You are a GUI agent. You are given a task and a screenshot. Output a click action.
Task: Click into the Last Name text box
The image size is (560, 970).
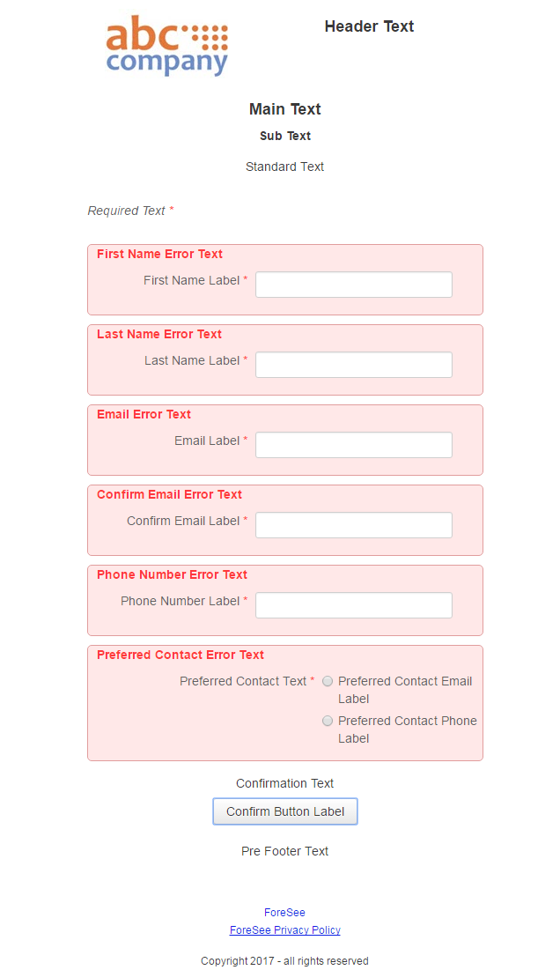[x=353, y=365]
